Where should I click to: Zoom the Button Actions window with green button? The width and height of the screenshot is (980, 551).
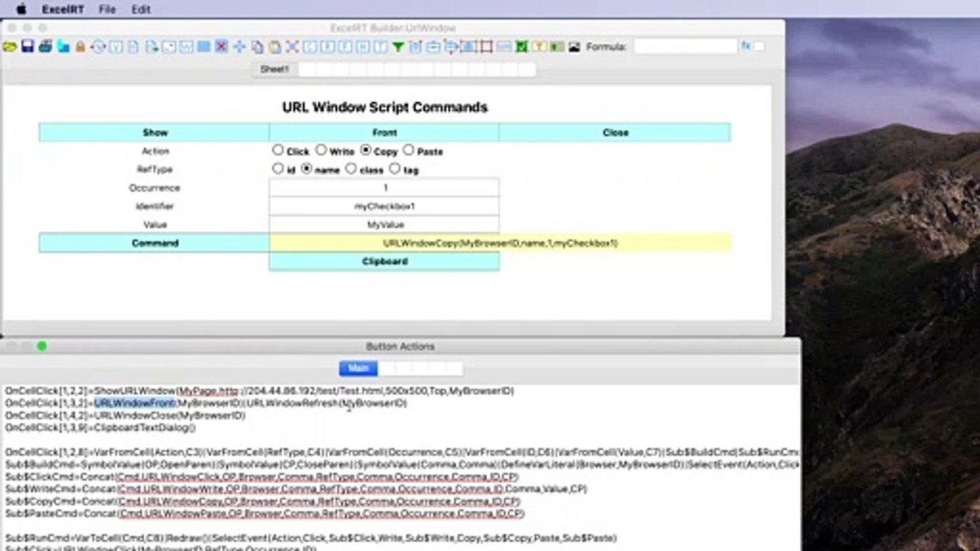tap(41, 346)
